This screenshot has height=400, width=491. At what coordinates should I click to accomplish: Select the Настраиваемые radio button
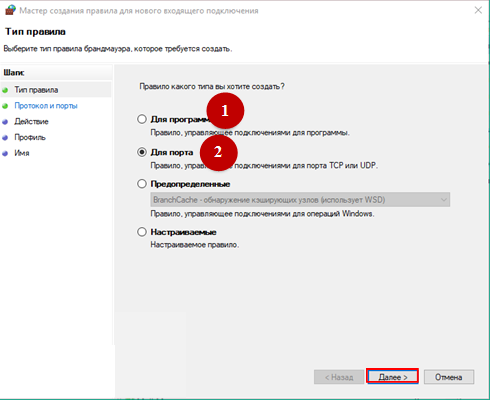pyautogui.click(x=142, y=232)
